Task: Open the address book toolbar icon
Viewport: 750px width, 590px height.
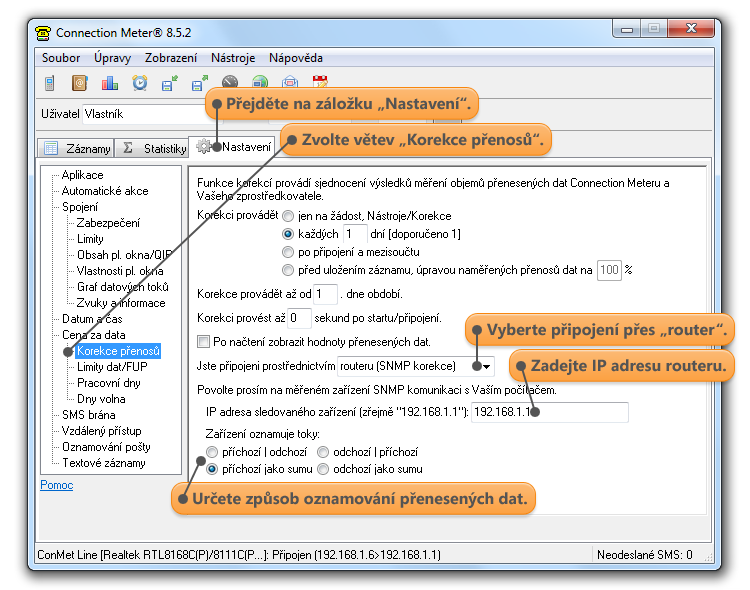Action: pyautogui.click(x=79, y=83)
